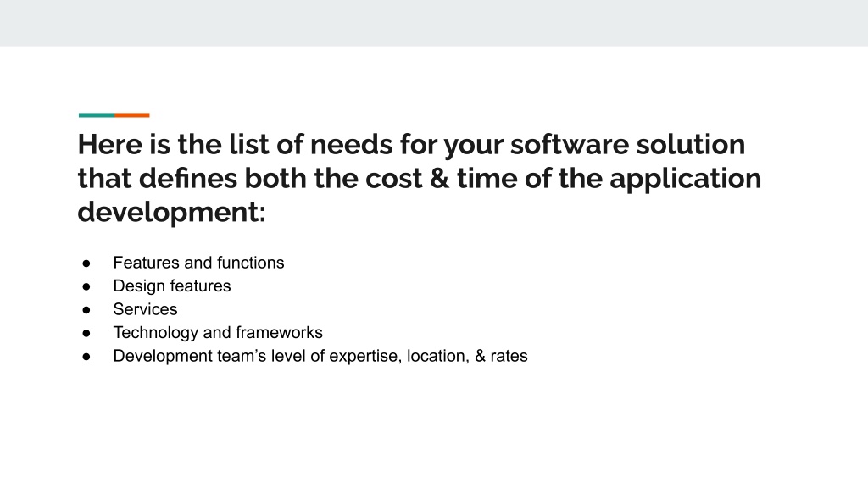Click the word development in the heading
Screen dimensions: 868x488
(168, 213)
